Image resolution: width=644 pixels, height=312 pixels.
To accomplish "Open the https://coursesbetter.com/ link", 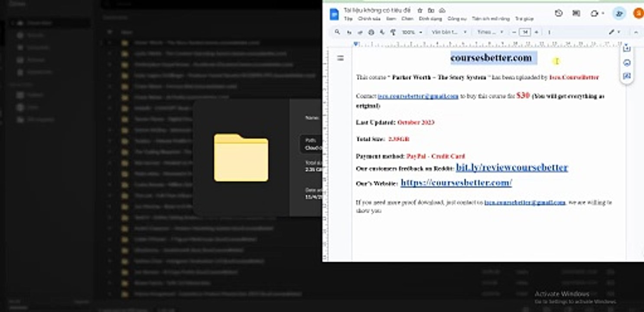I will point(456,183).
